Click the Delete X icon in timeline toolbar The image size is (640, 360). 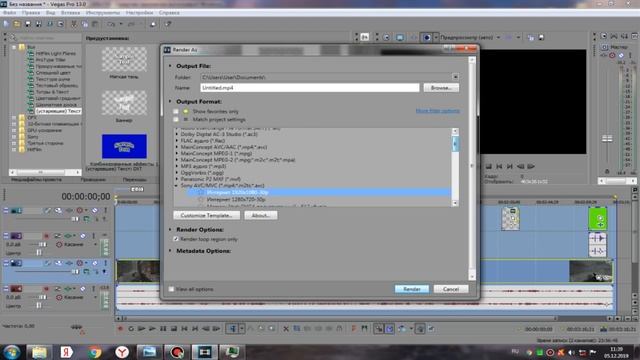[286, 329]
